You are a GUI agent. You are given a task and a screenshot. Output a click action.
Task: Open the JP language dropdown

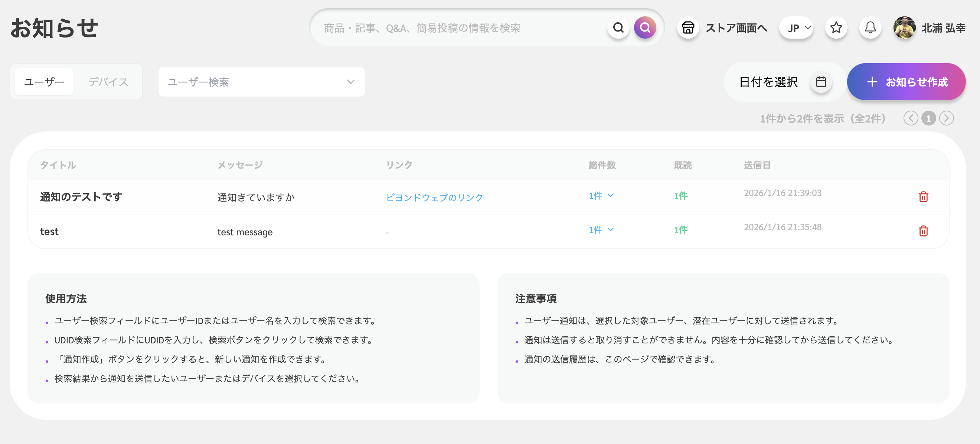tap(796, 27)
